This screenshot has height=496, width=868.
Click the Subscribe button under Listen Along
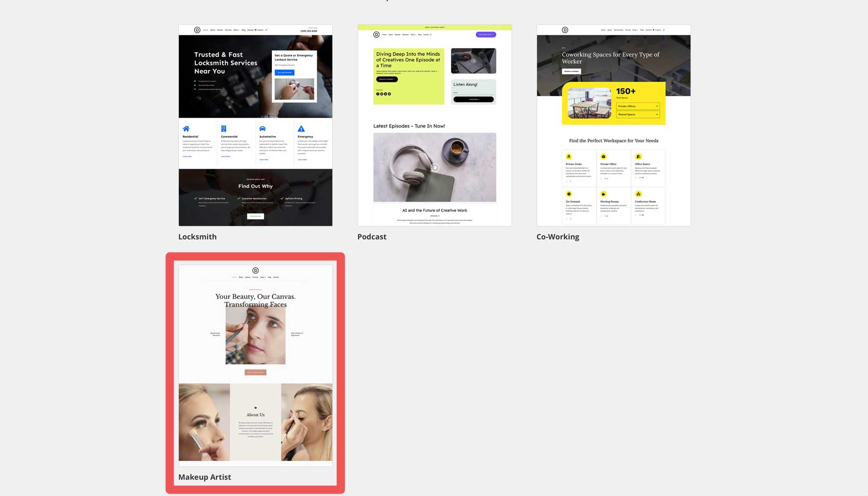coord(474,99)
